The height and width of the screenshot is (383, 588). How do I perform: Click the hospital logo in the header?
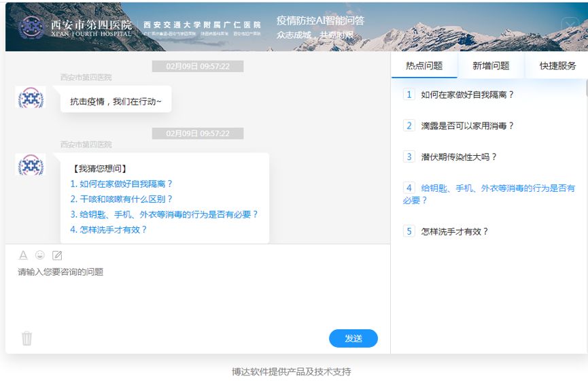coord(31,27)
